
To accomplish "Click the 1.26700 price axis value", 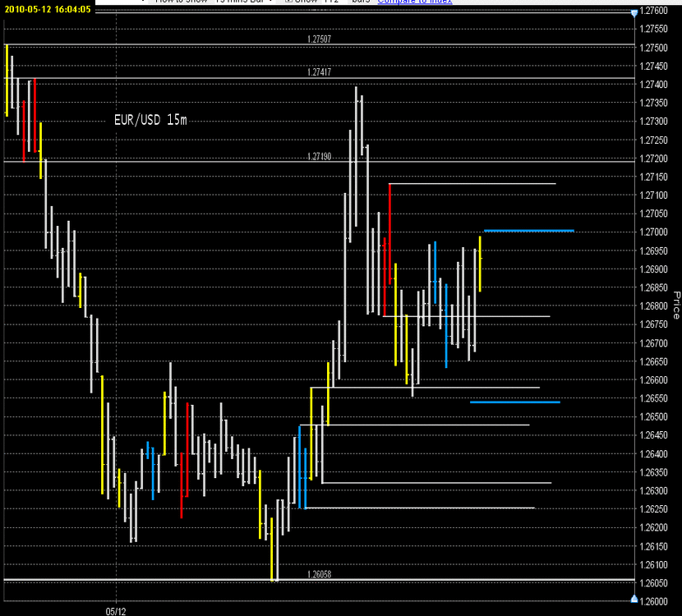I will (654, 343).
